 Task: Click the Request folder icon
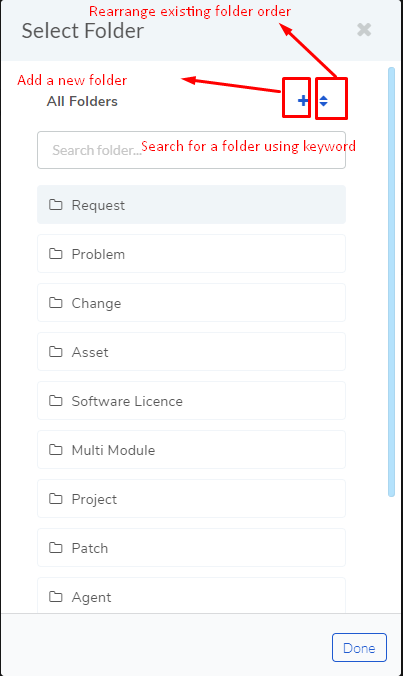click(56, 204)
